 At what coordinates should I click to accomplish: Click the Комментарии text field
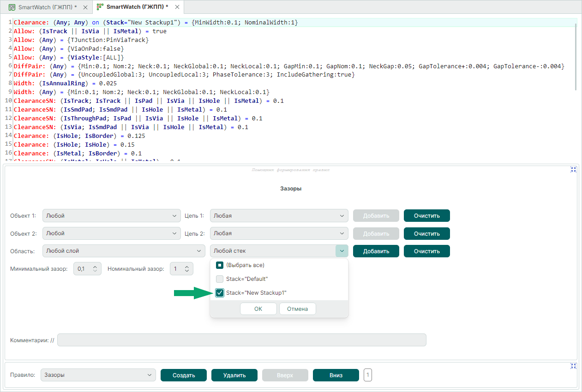coord(241,340)
